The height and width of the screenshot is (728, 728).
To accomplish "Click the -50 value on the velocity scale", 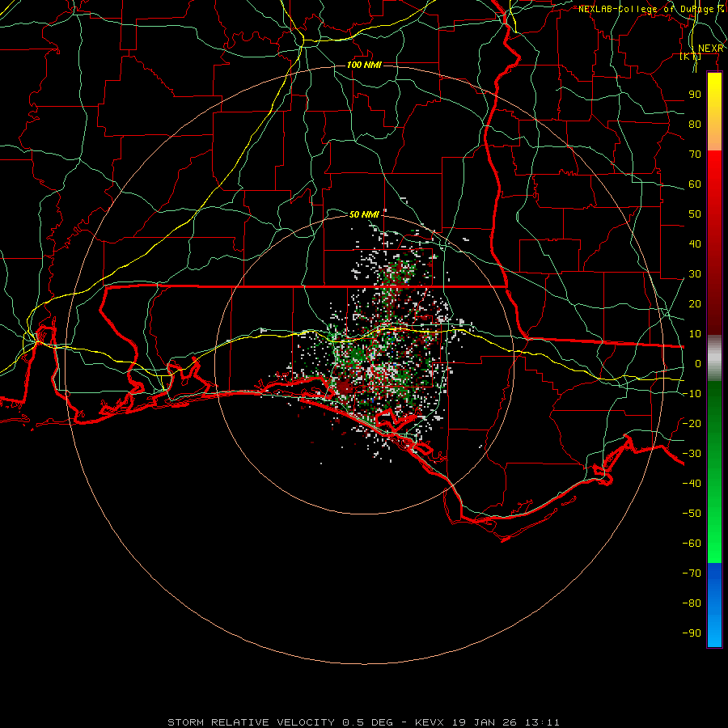I will [x=692, y=514].
